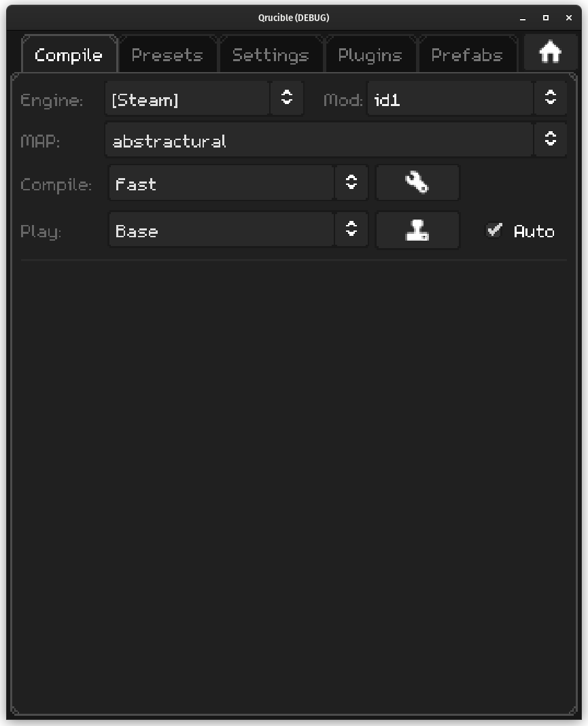The width and height of the screenshot is (588, 726).
Task: Click the Fast compile preset field
Action: (x=221, y=184)
